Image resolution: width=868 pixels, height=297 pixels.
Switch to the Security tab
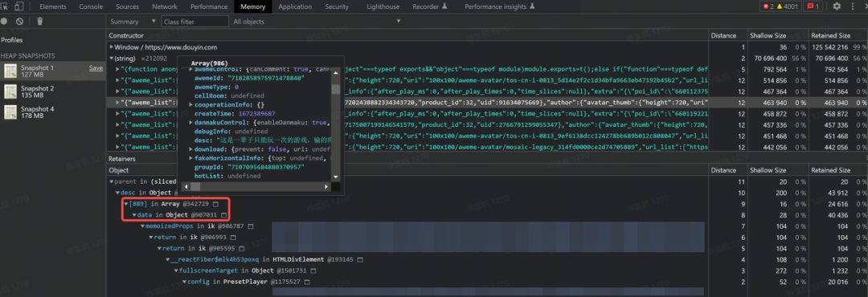click(337, 6)
